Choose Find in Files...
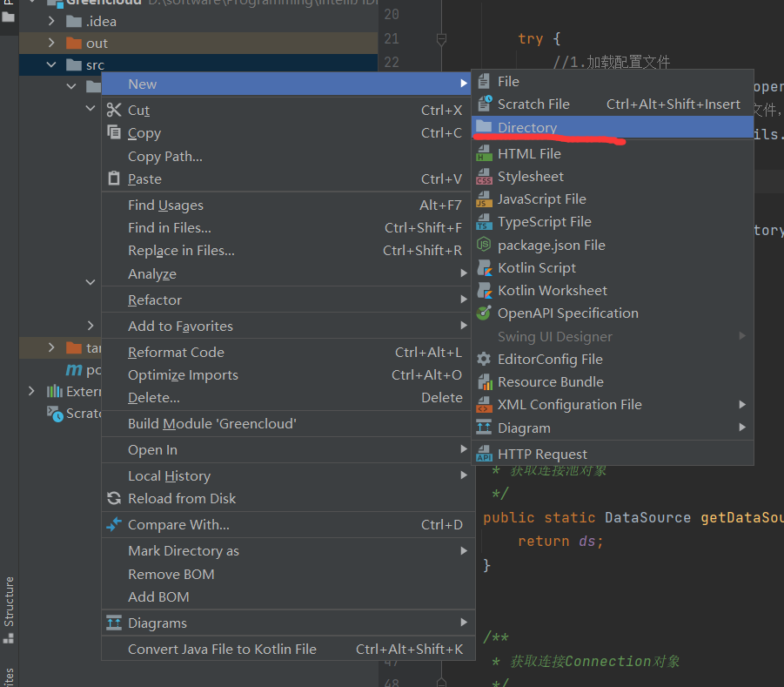Image resolution: width=784 pixels, height=687 pixels. (288, 227)
